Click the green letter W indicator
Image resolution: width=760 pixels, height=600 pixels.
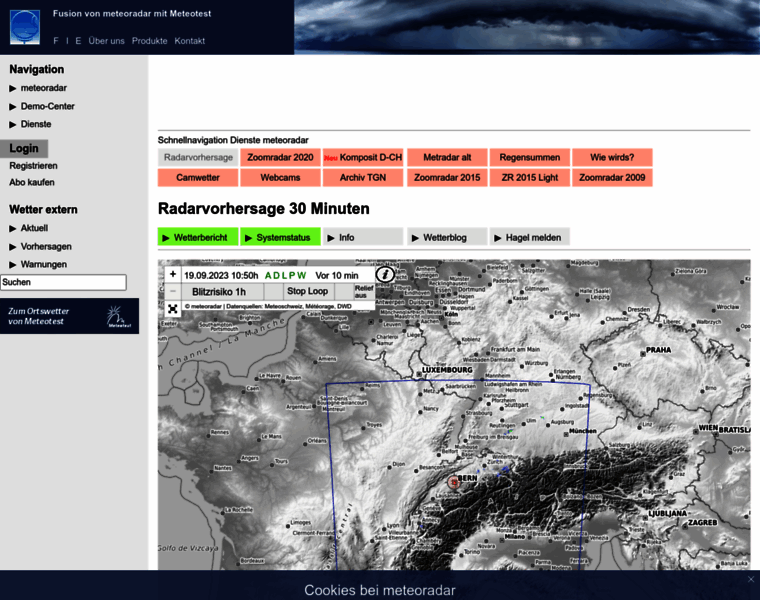[x=301, y=275]
